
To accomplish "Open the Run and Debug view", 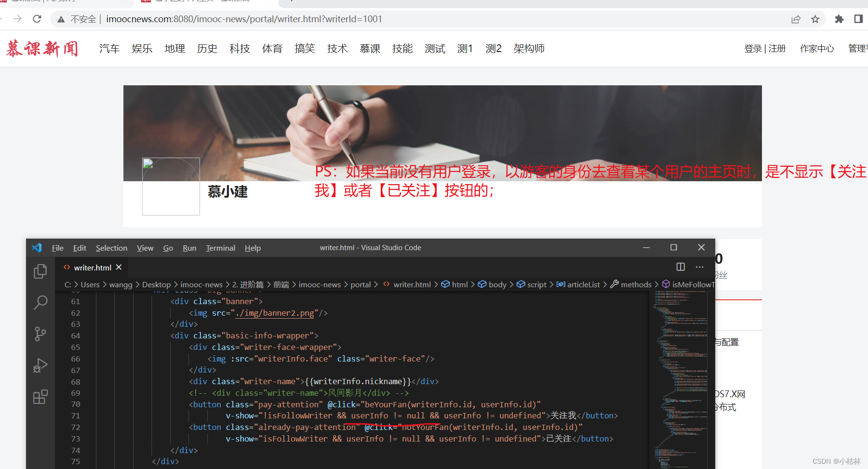I will 40,365.
